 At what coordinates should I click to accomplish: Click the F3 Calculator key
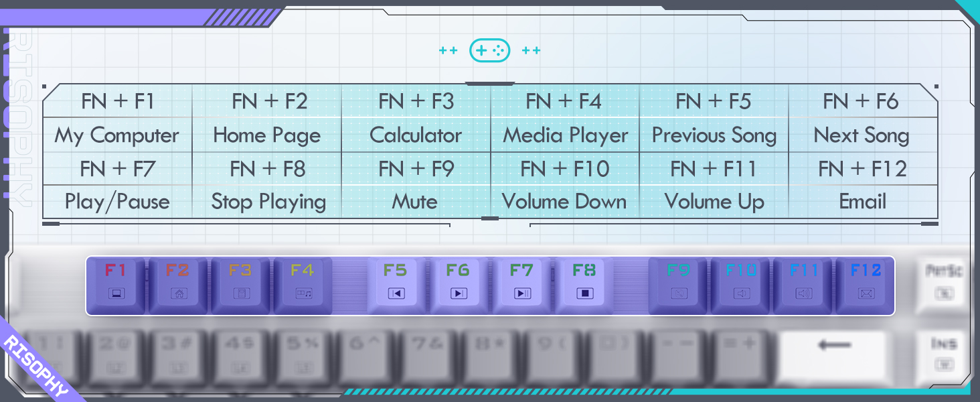pos(240,284)
